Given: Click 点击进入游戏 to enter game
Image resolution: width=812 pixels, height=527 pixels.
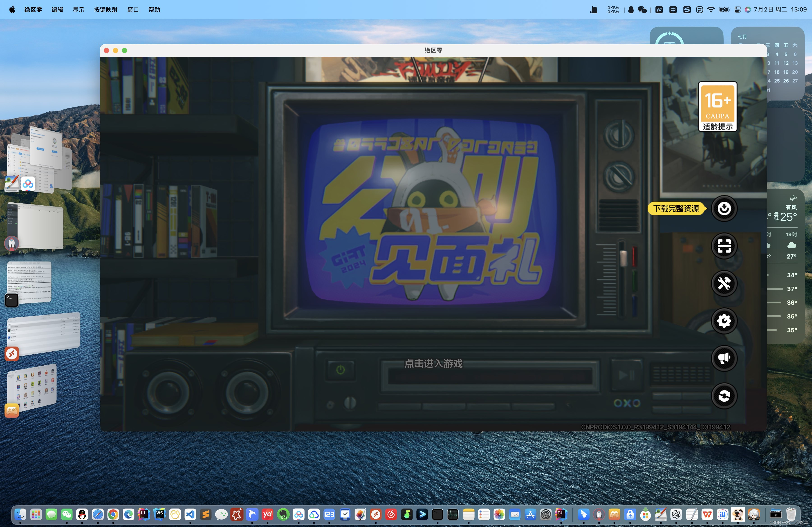Looking at the screenshot, I should click(x=433, y=363).
